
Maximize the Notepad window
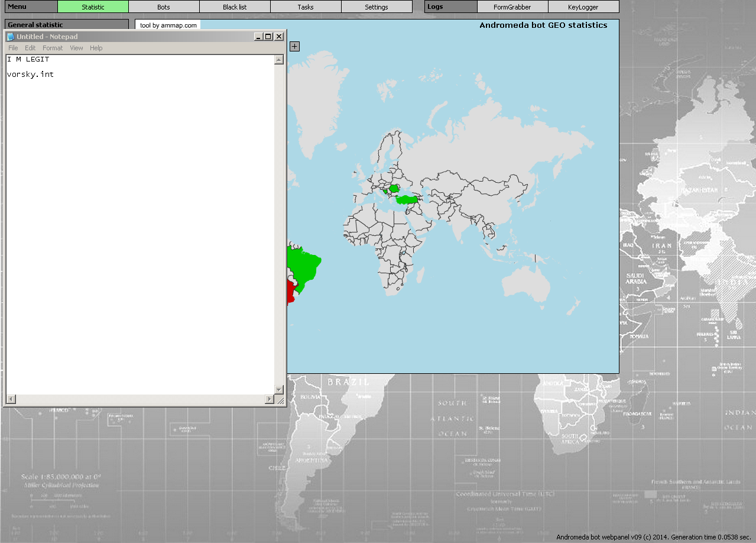coord(268,37)
